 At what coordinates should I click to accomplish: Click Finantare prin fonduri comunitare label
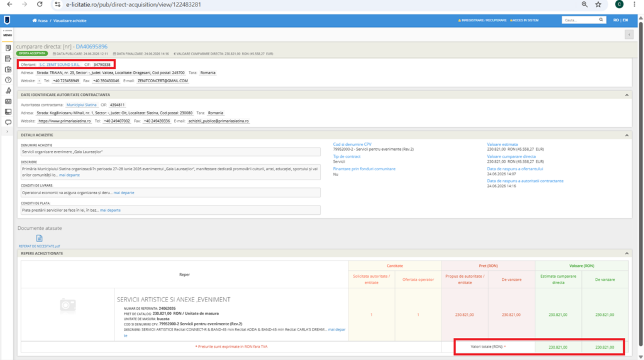click(364, 169)
